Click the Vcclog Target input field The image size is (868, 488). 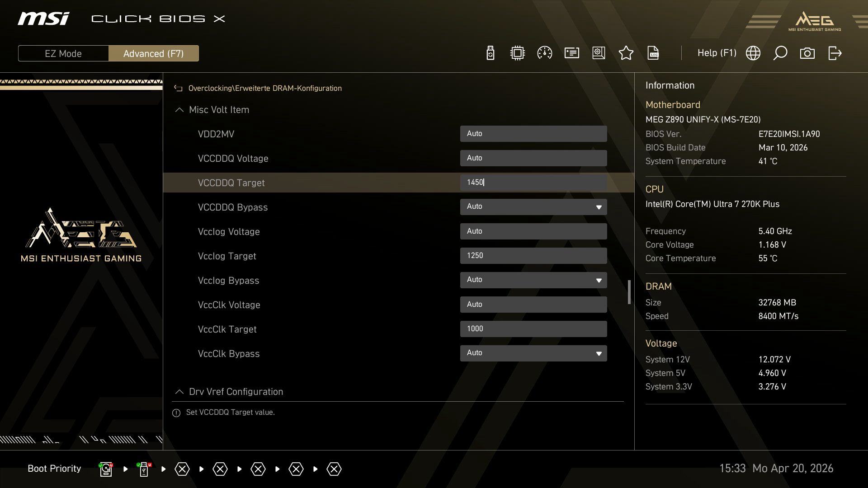point(533,256)
